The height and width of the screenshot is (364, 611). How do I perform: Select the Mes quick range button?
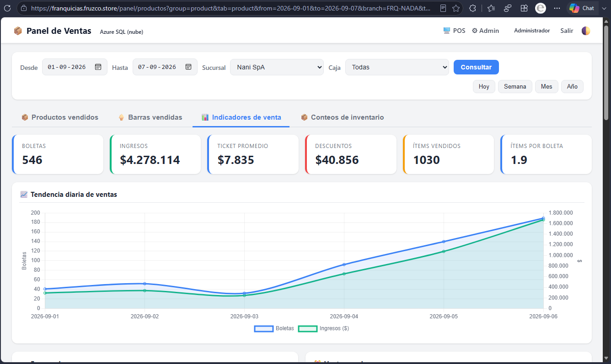[x=547, y=86]
